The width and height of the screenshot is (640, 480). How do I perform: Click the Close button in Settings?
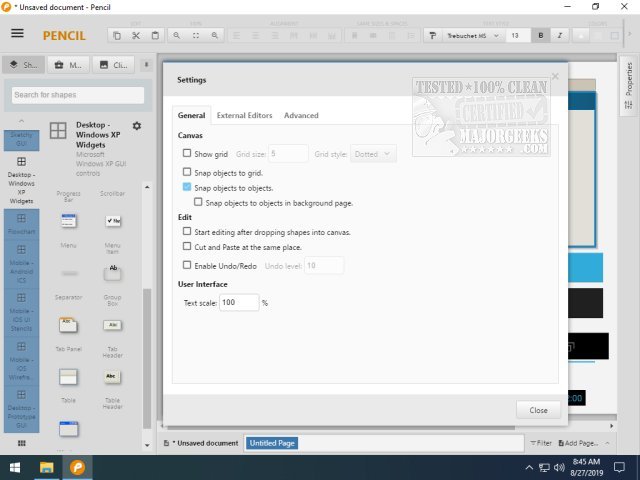(x=538, y=410)
